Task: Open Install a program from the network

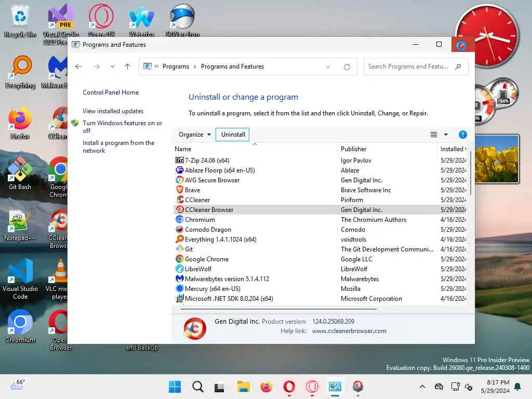Action: click(118, 147)
